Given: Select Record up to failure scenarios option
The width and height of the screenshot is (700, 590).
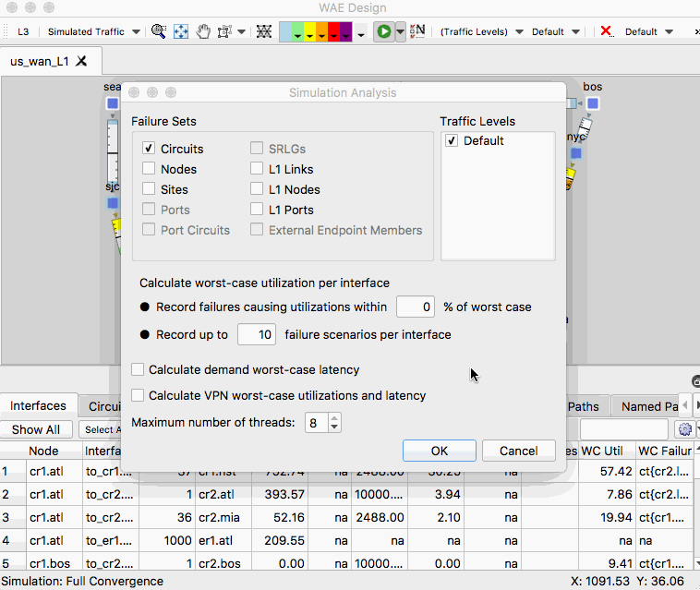Looking at the screenshot, I should (x=145, y=335).
